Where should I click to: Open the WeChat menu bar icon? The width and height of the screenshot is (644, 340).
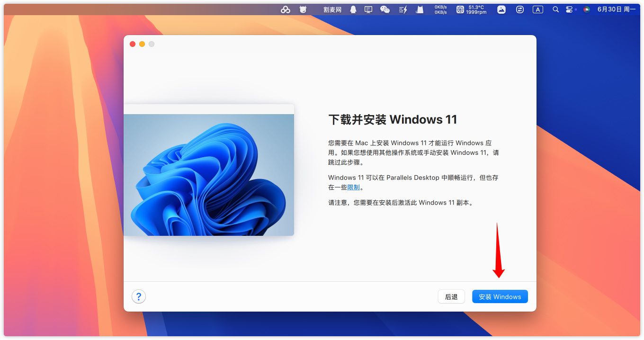point(385,9)
